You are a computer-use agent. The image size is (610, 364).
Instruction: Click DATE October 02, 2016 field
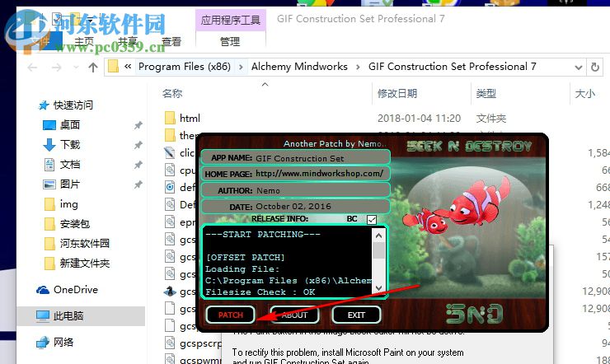point(296,206)
